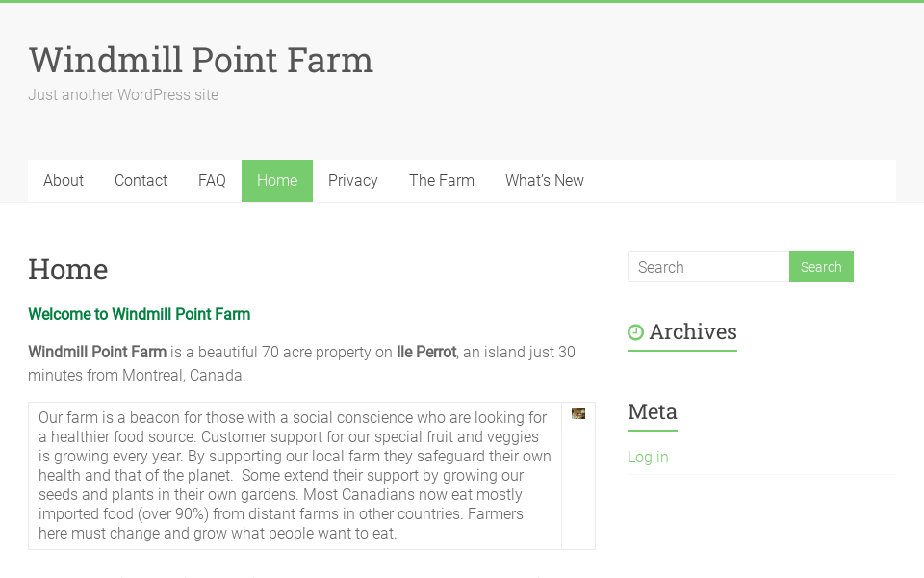The image size is (924, 578).
Task: Go to The Farm page
Action: point(442,180)
